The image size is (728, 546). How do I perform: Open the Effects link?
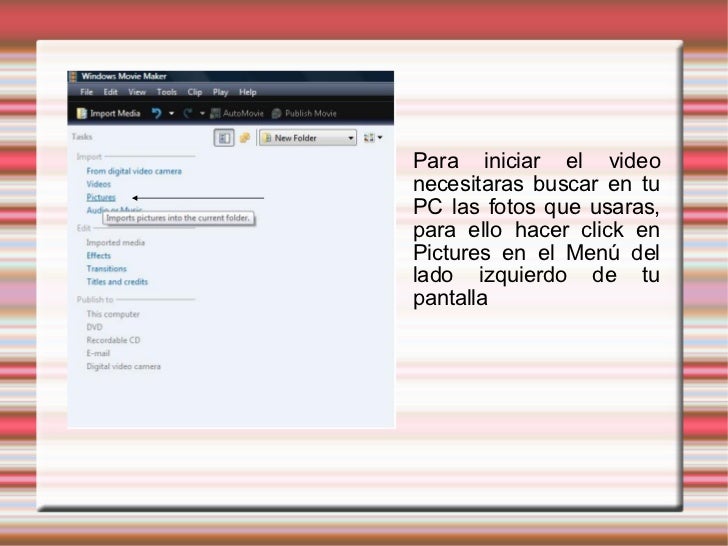(x=98, y=255)
